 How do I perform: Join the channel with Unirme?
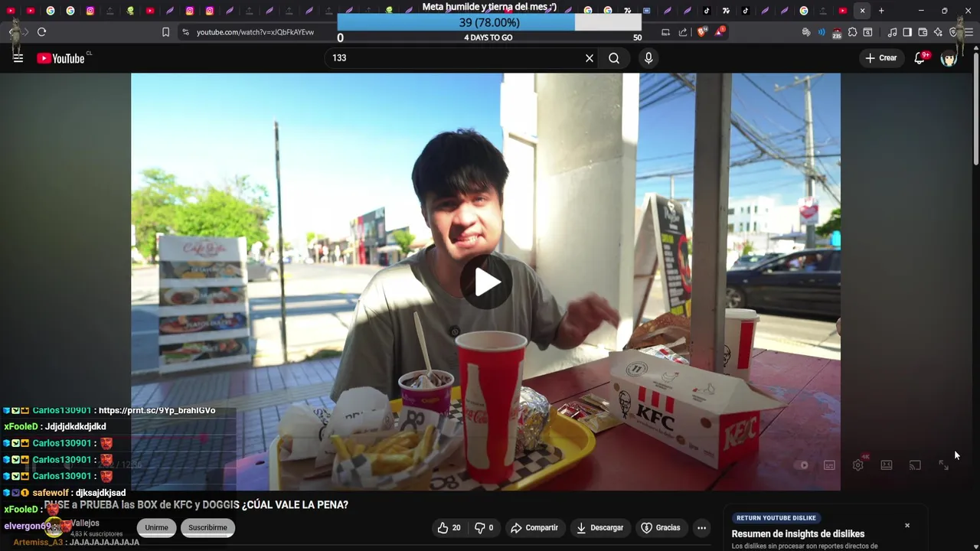(x=156, y=528)
